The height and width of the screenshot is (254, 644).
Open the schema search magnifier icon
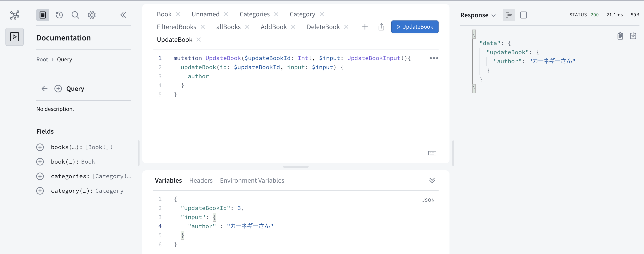[x=75, y=15]
